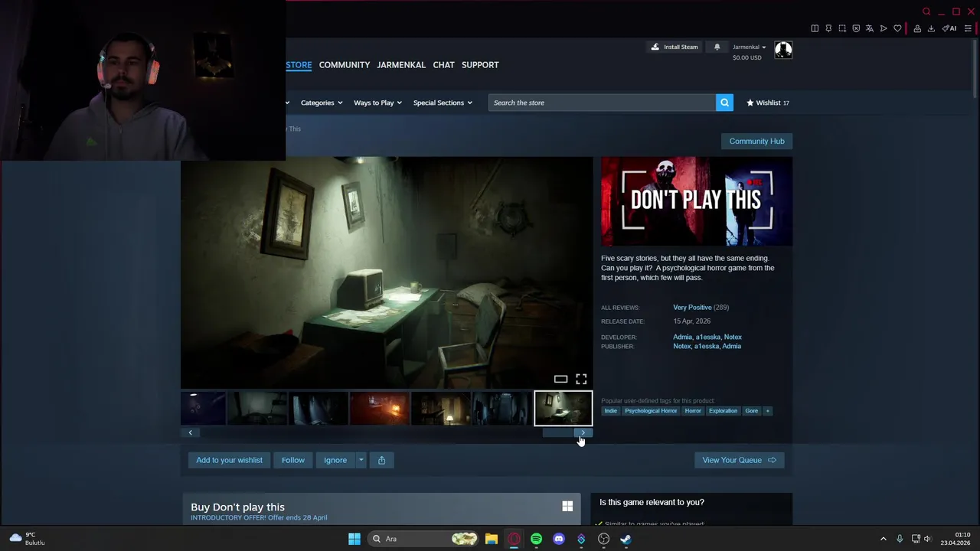Expand the Ways to Play dropdown
980x551 pixels.
click(x=377, y=103)
